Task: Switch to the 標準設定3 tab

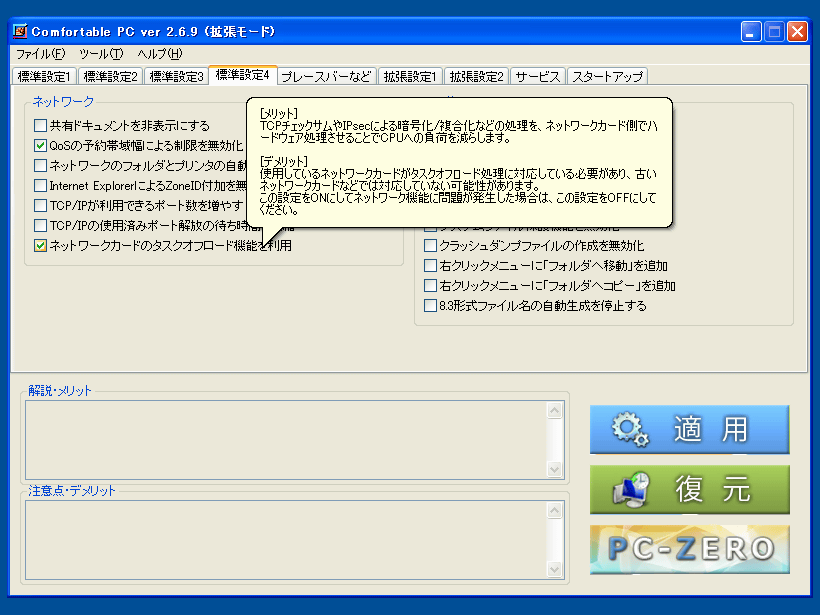Action: pos(176,76)
